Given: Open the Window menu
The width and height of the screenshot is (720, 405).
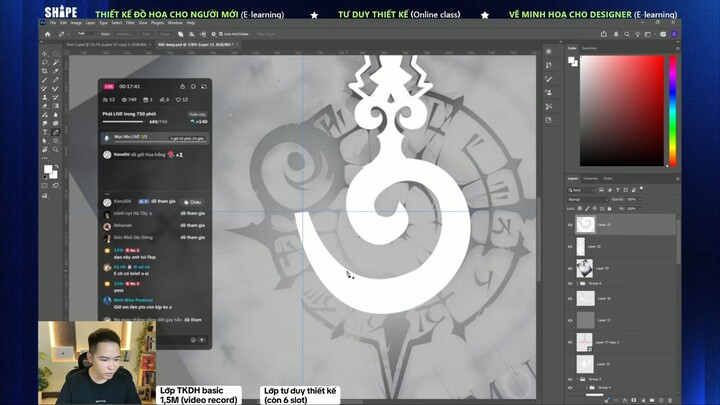Looking at the screenshot, I should [x=175, y=22].
